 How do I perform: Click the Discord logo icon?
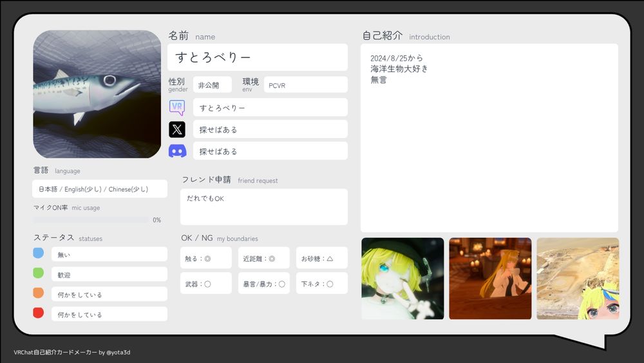click(x=177, y=152)
